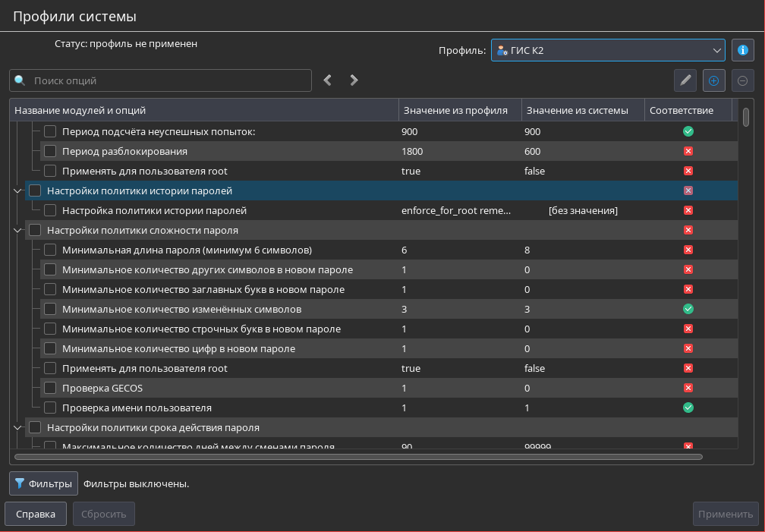Go to previous search result arrow

coord(328,80)
